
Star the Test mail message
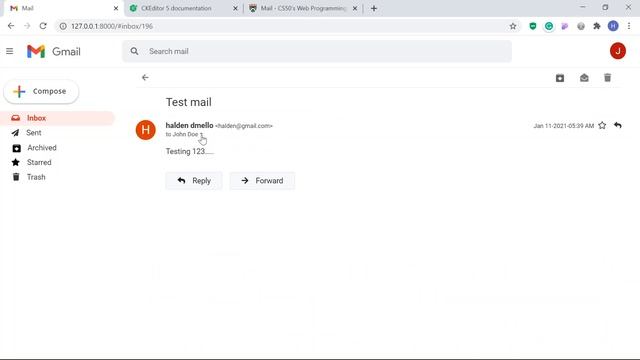click(602, 125)
